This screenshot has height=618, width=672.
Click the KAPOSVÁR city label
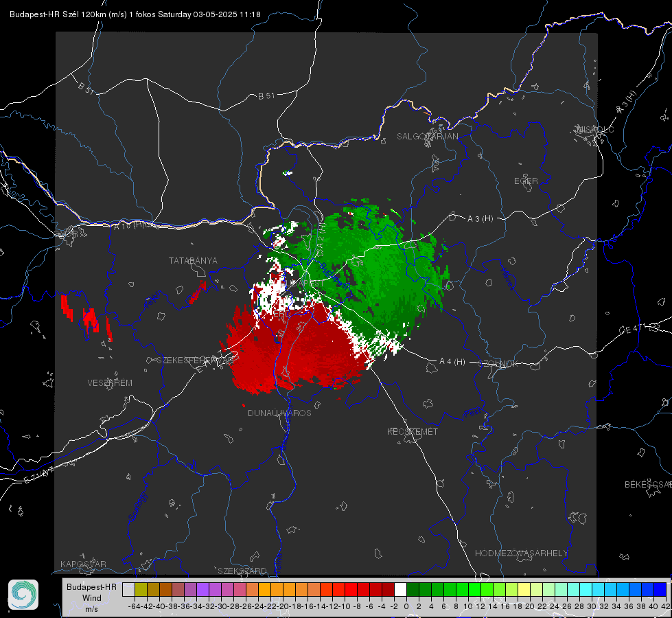coord(83,564)
